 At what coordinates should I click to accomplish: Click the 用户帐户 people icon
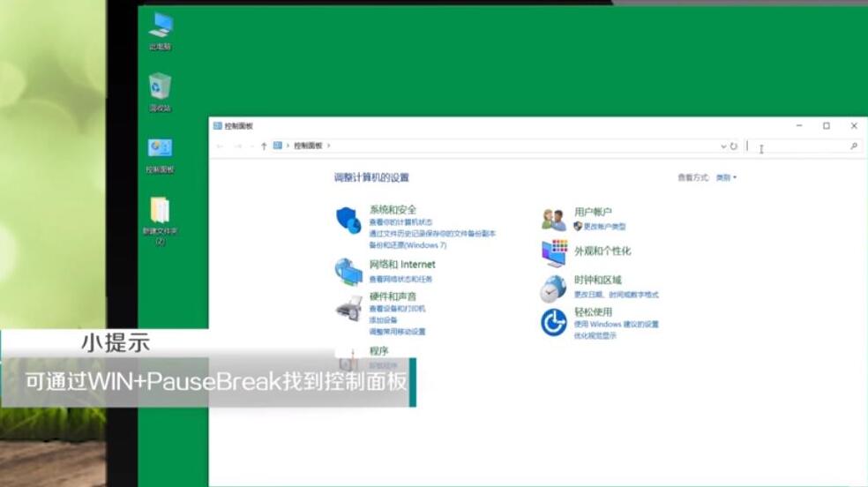click(x=553, y=220)
